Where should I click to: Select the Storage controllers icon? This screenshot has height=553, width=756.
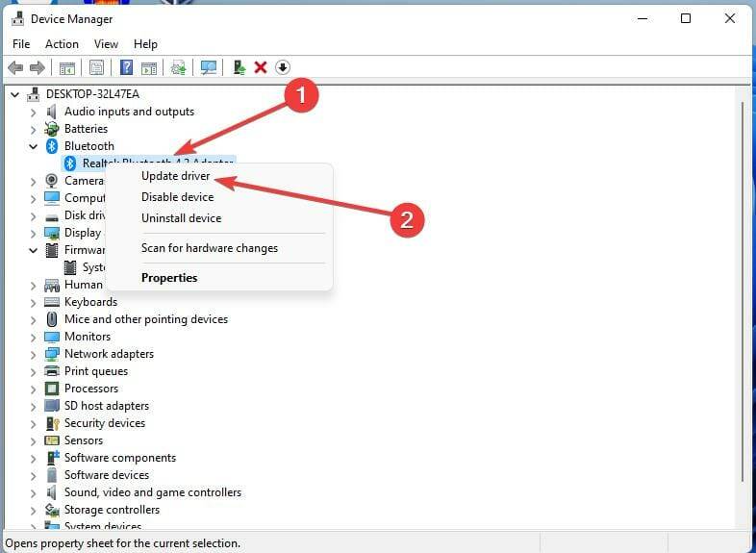pyautogui.click(x=52, y=510)
